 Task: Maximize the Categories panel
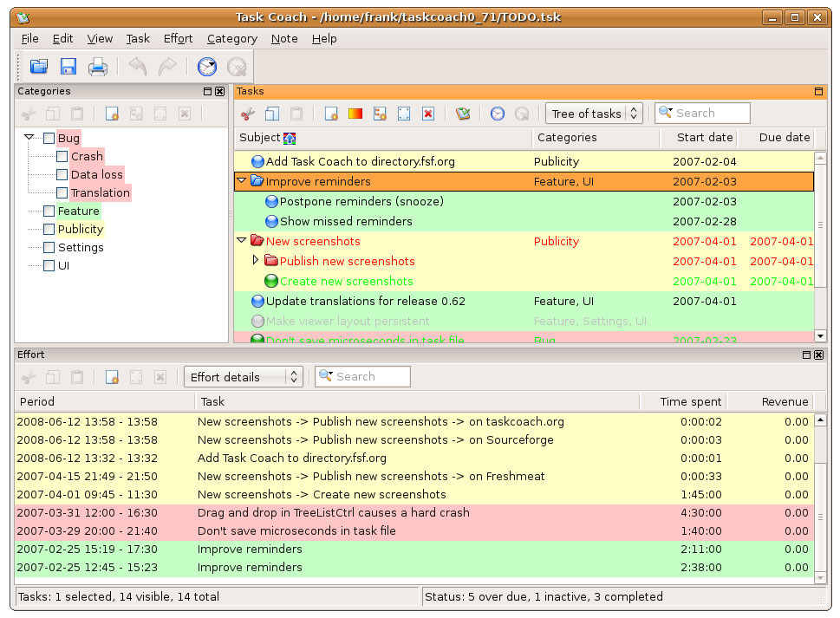(208, 92)
